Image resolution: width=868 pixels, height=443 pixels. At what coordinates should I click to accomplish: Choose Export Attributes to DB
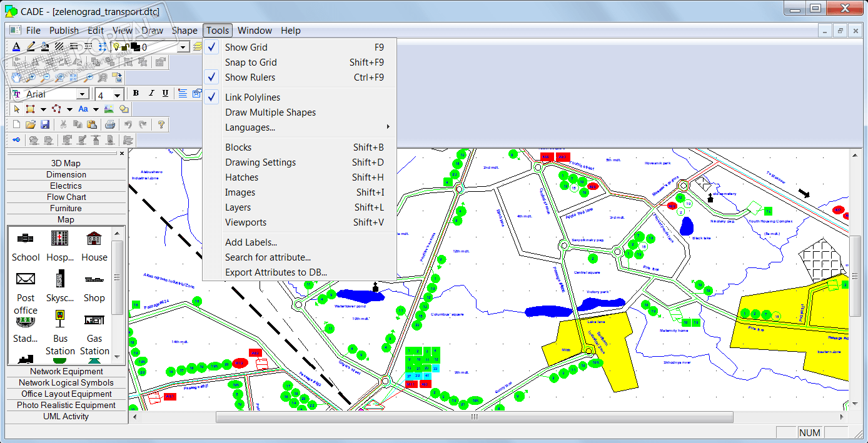(300, 272)
